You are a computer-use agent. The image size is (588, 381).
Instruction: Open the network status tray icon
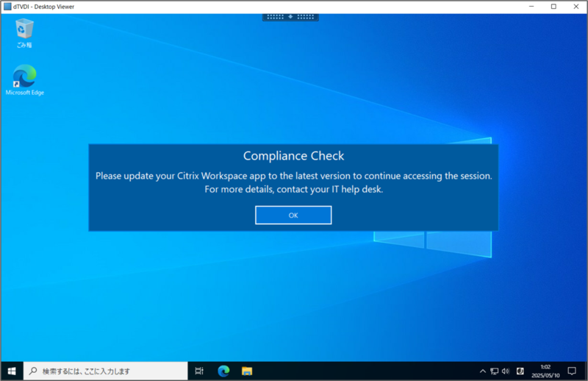(494, 371)
